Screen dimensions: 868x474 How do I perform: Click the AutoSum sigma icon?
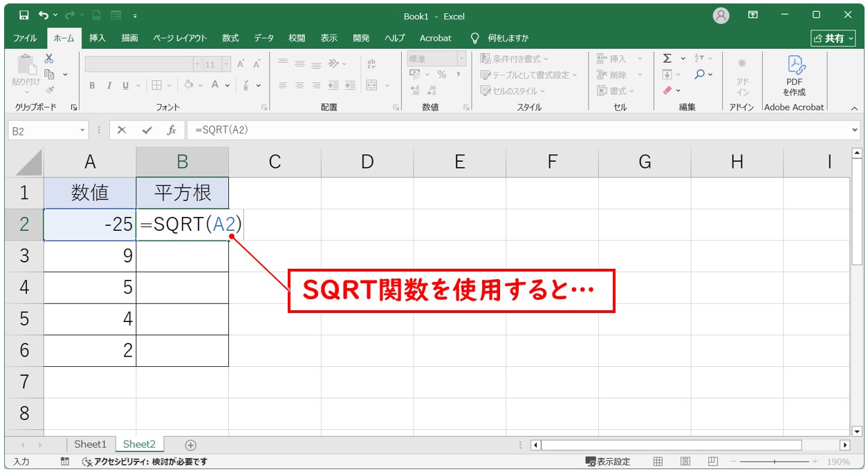pyautogui.click(x=667, y=58)
